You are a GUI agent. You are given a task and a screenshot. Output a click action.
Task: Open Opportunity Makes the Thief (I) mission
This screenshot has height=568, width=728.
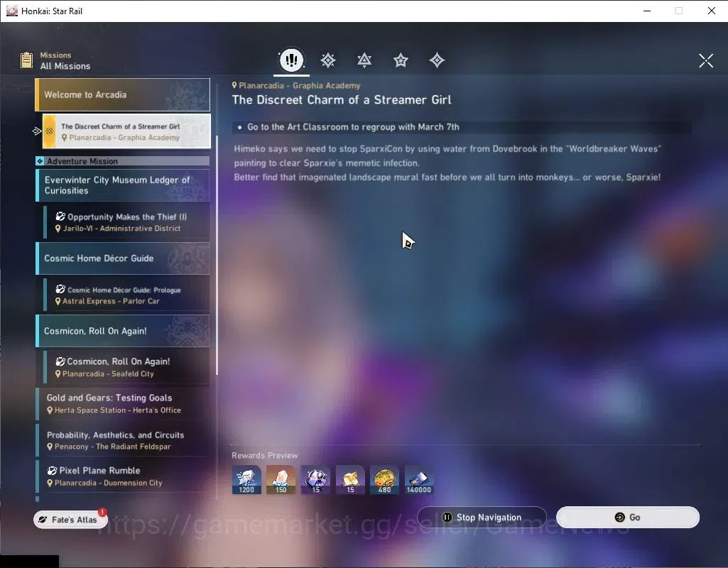(126, 222)
